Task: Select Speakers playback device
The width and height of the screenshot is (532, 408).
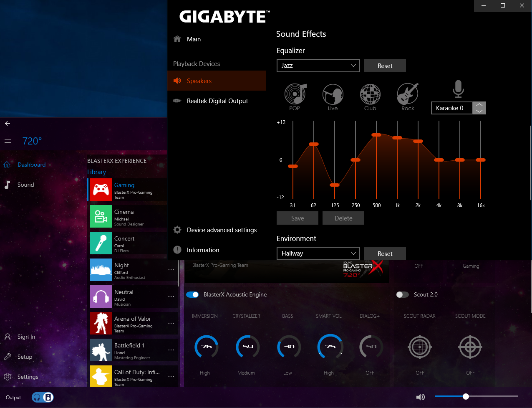Action: (217, 81)
